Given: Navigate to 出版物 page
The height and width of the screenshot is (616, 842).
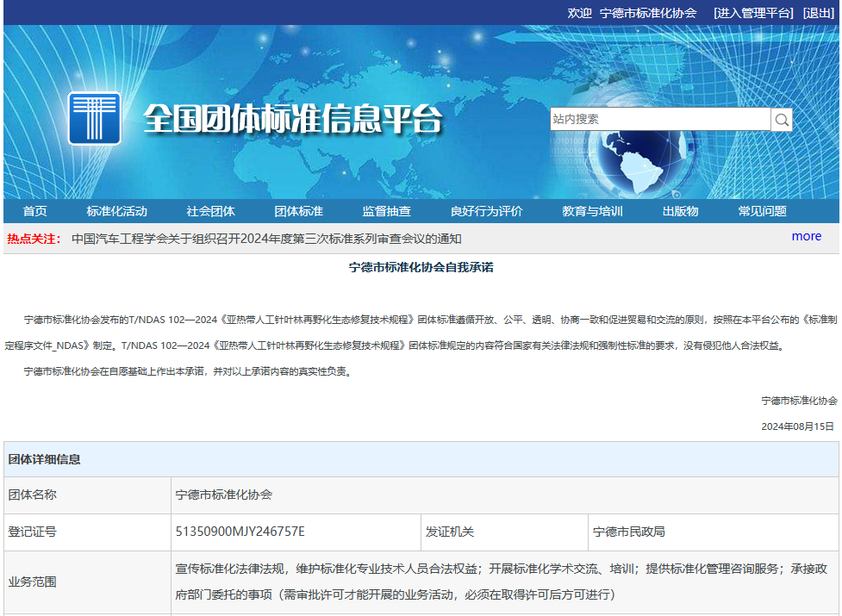Looking at the screenshot, I should pyautogui.click(x=680, y=212).
